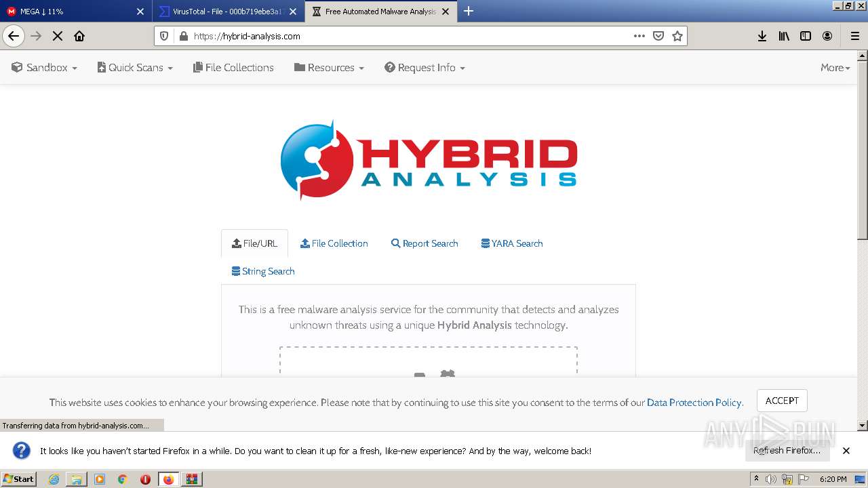
Task: Dismiss the Firefox refresh notification bar
Action: [846, 451]
